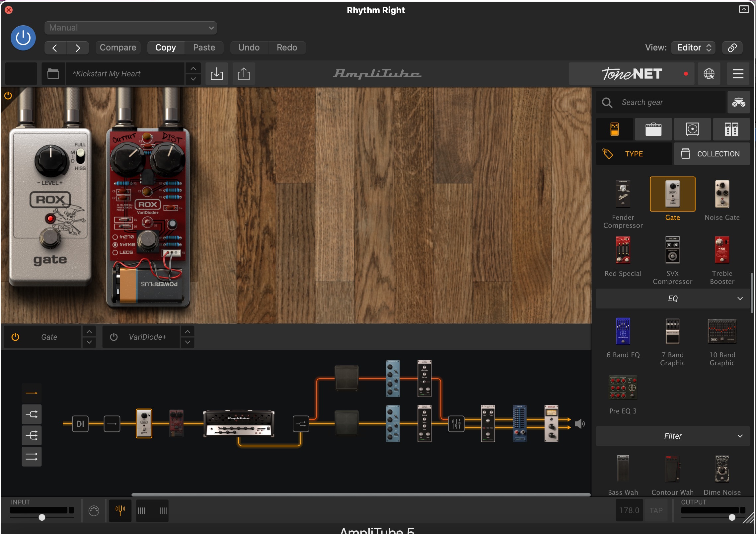Step to next preset with down arrow
The image size is (756, 534).
coord(193,79)
